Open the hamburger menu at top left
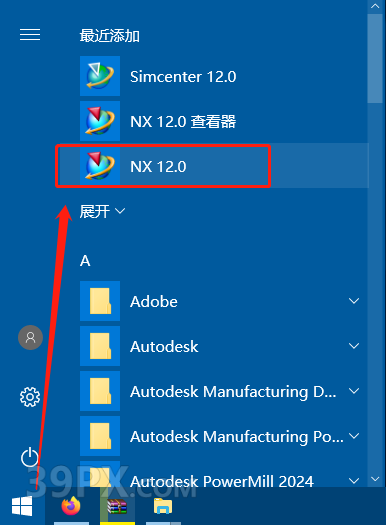Viewport: 386px width, 525px height. point(30,34)
